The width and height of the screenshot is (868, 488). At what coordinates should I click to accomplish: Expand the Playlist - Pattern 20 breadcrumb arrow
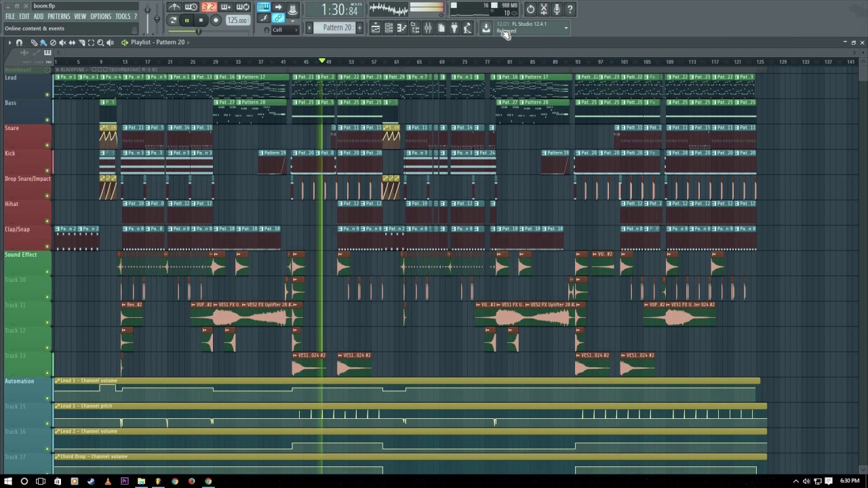click(x=188, y=42)
